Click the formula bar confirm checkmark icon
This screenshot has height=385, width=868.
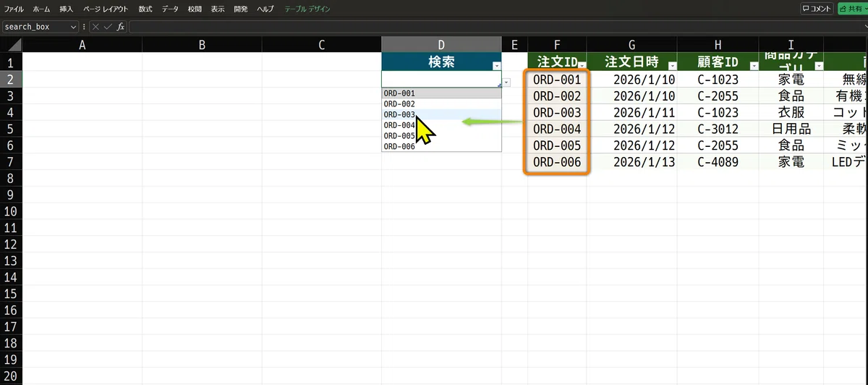pyautogui.click(x=108, y=27)
